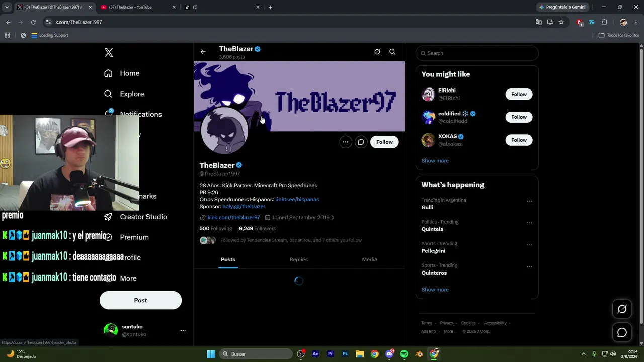644x362 pixels.
Task: Show more under What's happening
Action: 435,290
